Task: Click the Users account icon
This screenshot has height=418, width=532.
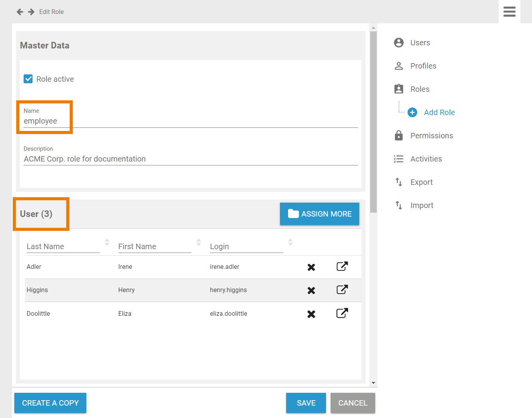Action: click(x=399, y=43)
